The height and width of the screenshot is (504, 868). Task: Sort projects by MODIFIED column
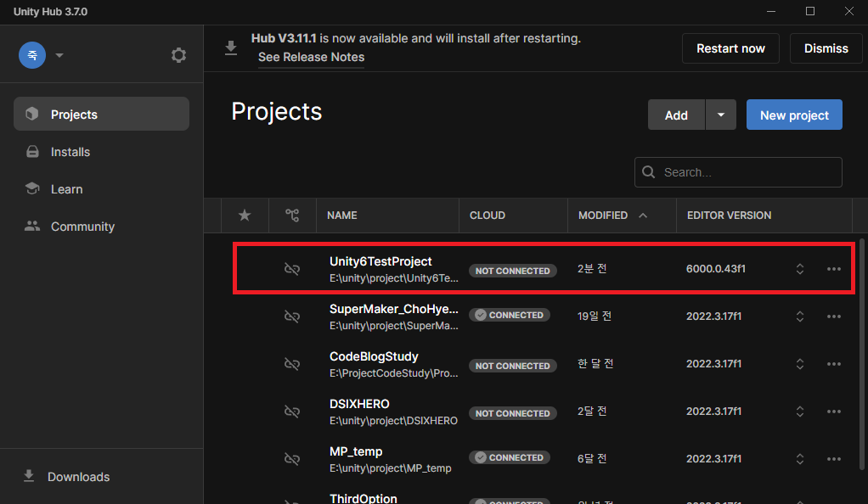pyautogui.click(x=603, y=216)
